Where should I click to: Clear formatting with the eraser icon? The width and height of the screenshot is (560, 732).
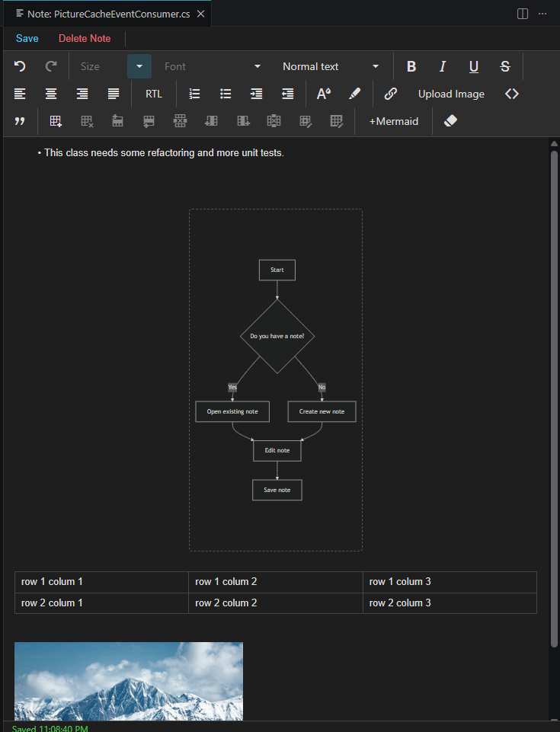(x=450, y=121)
